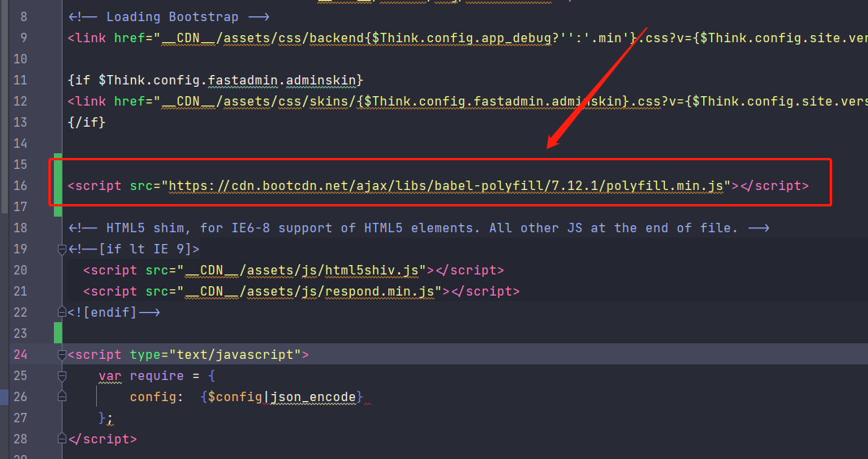Click the "<link" tag on line 9

87,38
